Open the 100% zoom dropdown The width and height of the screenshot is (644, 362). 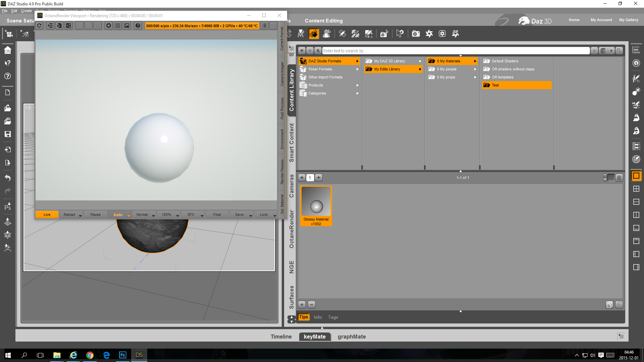(177, 216)
